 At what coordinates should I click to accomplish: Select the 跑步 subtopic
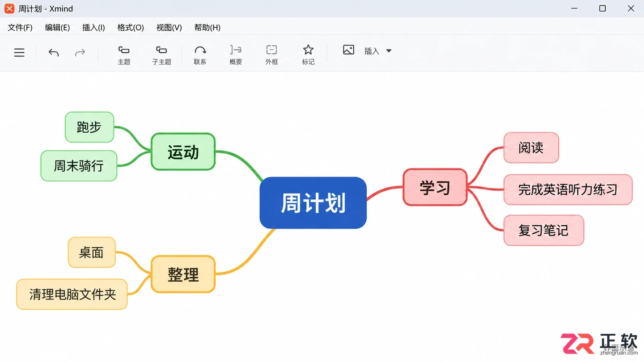click(89, 127)
